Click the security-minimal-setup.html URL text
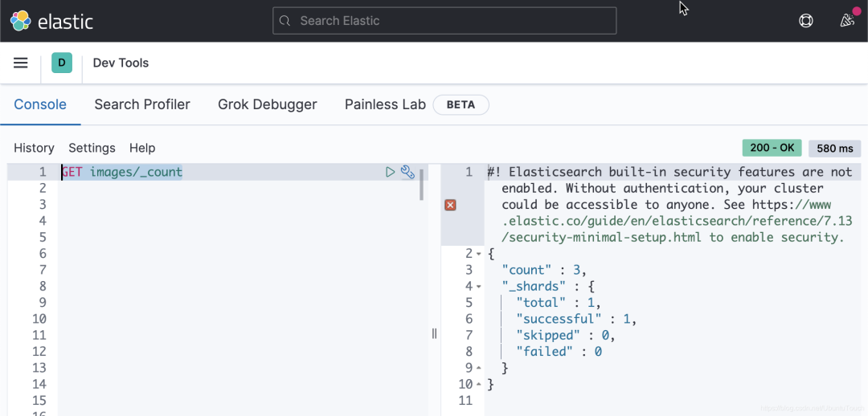 pos(602,238)
